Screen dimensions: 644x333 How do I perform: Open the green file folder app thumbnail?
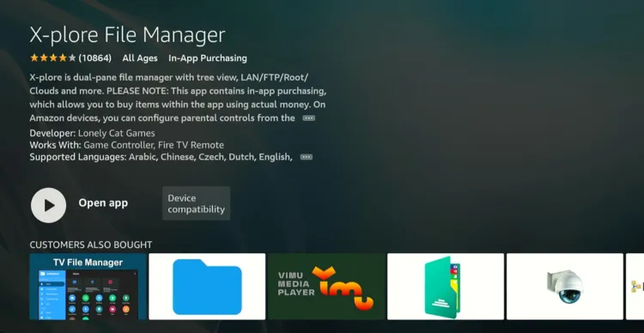[x=446, y=286]
